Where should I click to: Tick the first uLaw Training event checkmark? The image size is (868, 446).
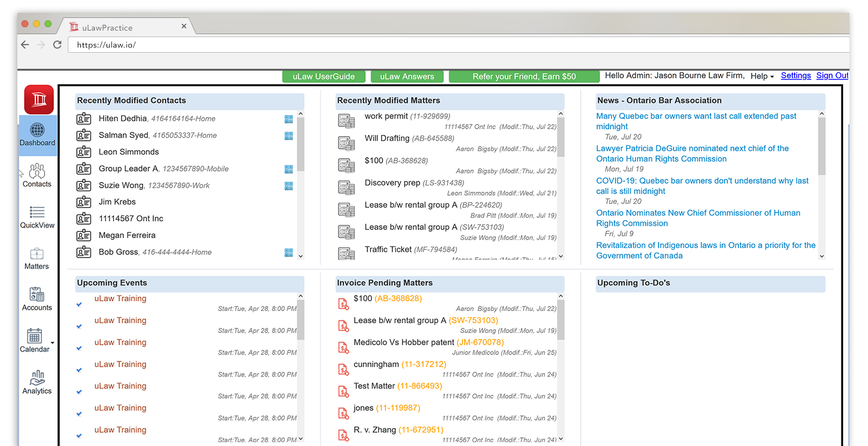click(x=79, y=304)
